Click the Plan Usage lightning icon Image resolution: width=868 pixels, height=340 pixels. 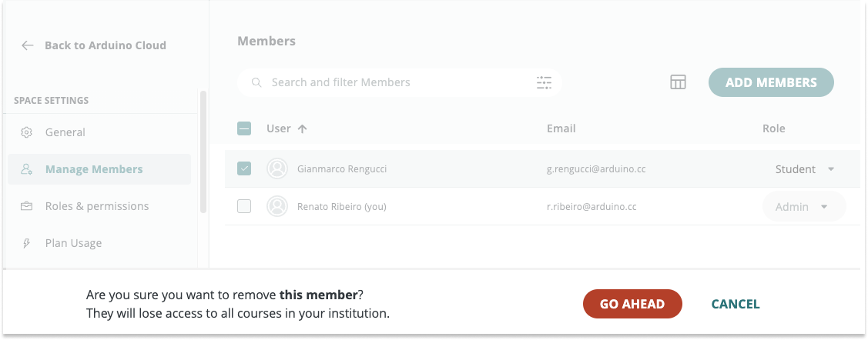tap(27, 243)
